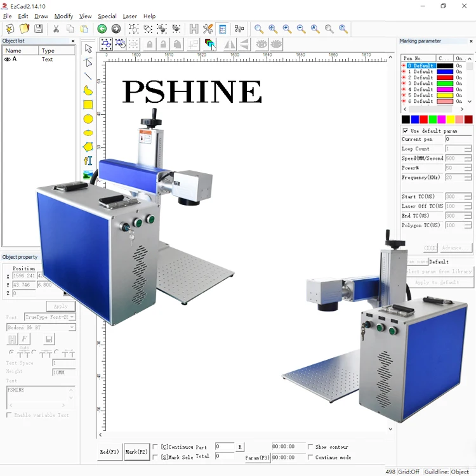Image resolution: width=476 pixels, height=476 pixels.
Task: Click the horizontal mirror icon
Action: tap(230, 44)
